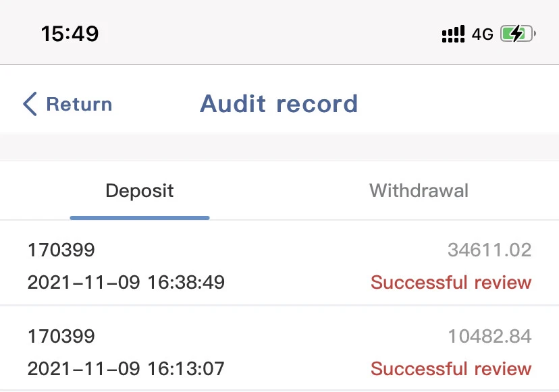Viewport: 559px width, 392px height.
Task: Tap the 2021-11-09 16:38:49 timestamp
Action: (126, 282)
